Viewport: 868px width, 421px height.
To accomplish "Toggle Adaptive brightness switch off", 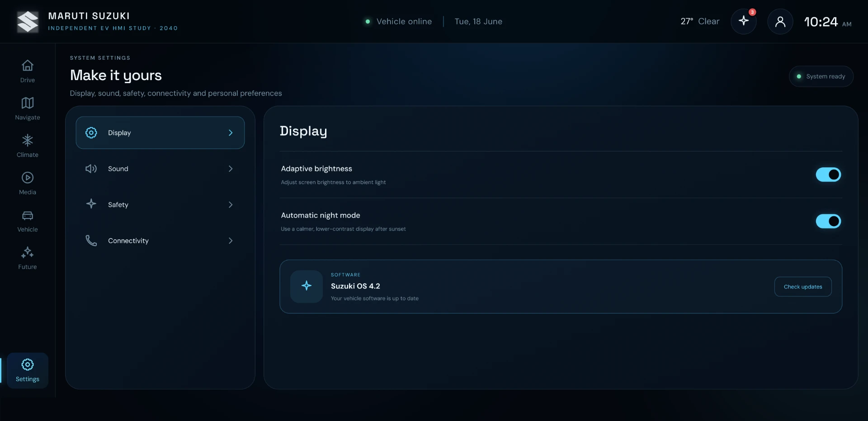I will pyautogui.click(x=828, y=175).
